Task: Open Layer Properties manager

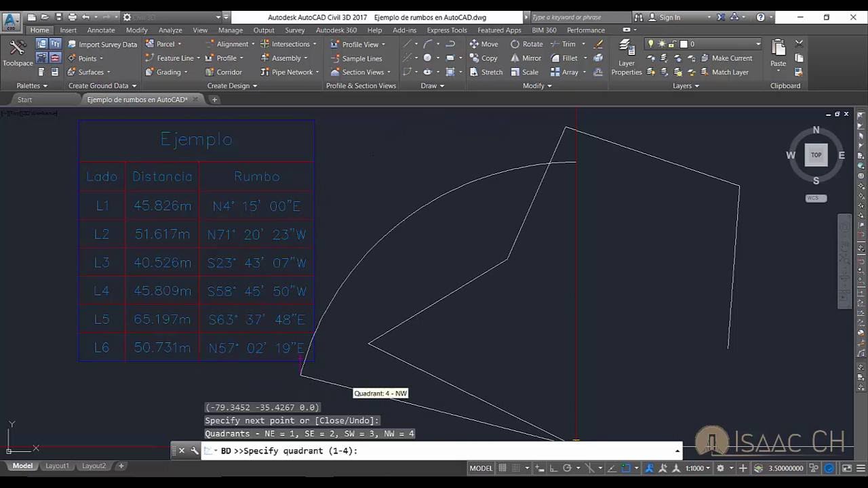Action: pyautogui.click(x=626, y=57)
